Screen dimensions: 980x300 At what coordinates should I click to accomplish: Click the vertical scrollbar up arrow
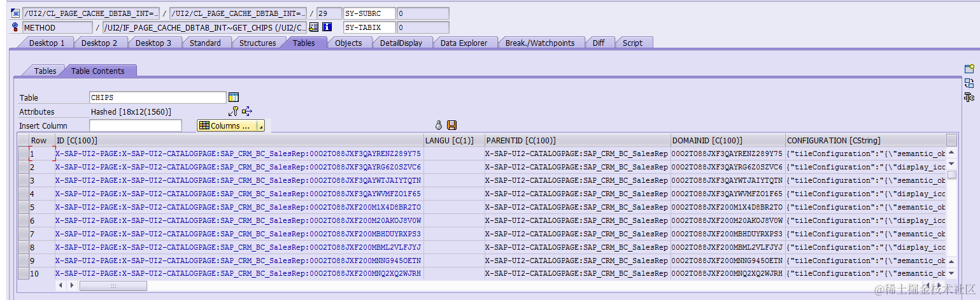951,152
